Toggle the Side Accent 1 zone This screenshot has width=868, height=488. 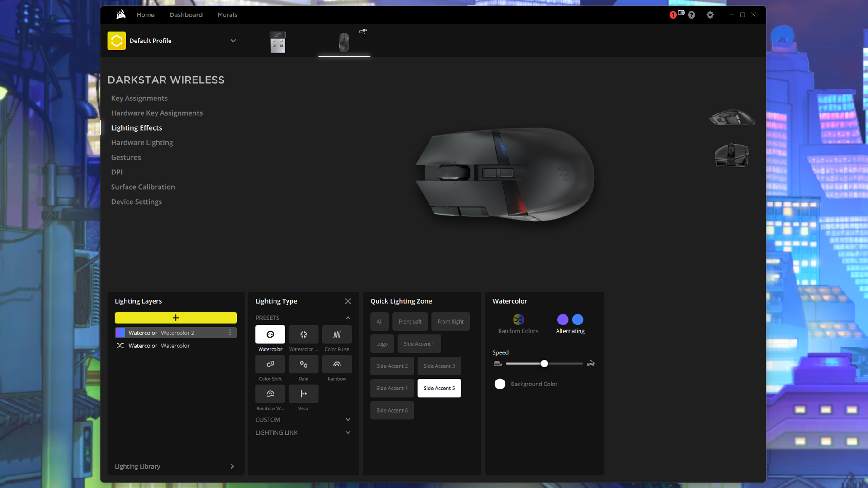click(x=419, y=344)
